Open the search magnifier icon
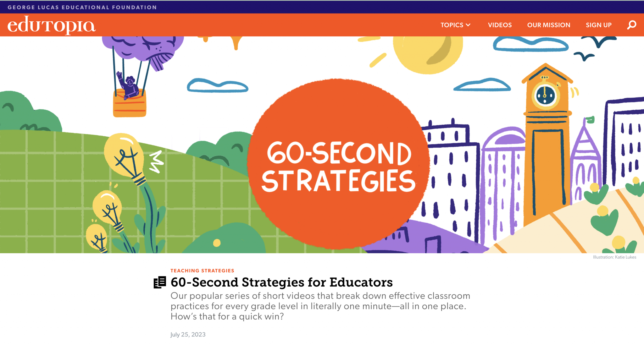This screenshot has width=644, height=344. click(x=631, y=25)
